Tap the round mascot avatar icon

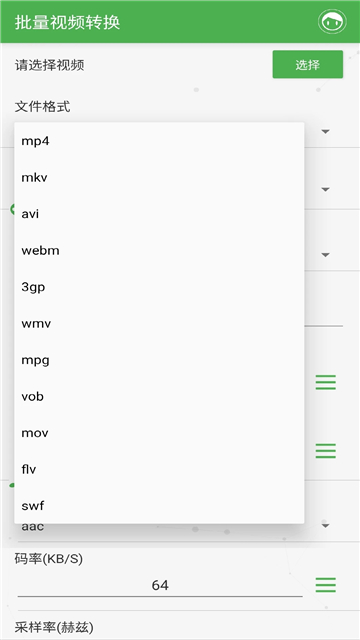pos(332,22)
